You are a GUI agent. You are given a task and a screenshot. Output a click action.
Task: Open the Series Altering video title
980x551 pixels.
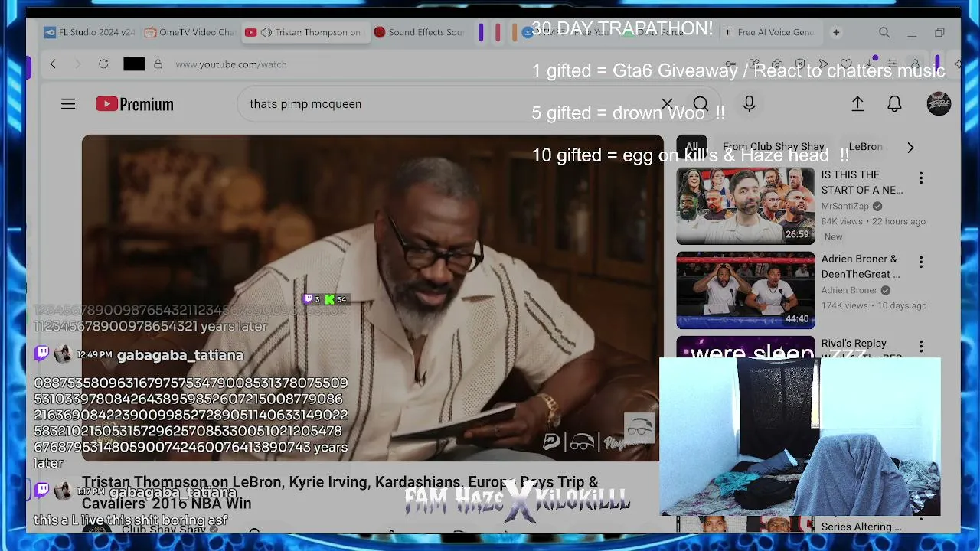coord(861,527)
